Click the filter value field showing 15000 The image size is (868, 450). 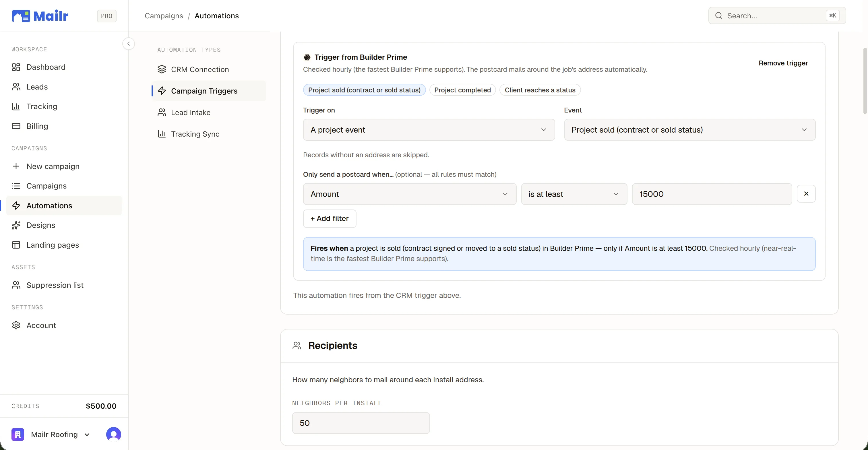click(x=712, y=194)
